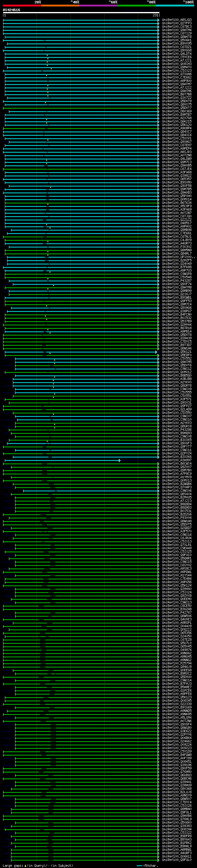Select hit label UniRef100_Q9XGF3
197x868 pixels.
pyautogui.click(x=177, y=443)
